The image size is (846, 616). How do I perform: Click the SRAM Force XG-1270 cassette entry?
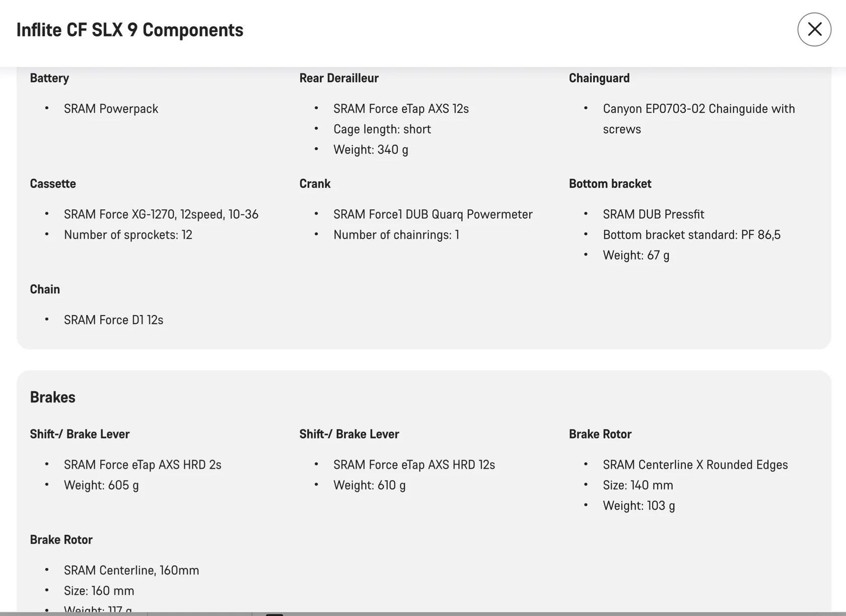pos(161,215)
